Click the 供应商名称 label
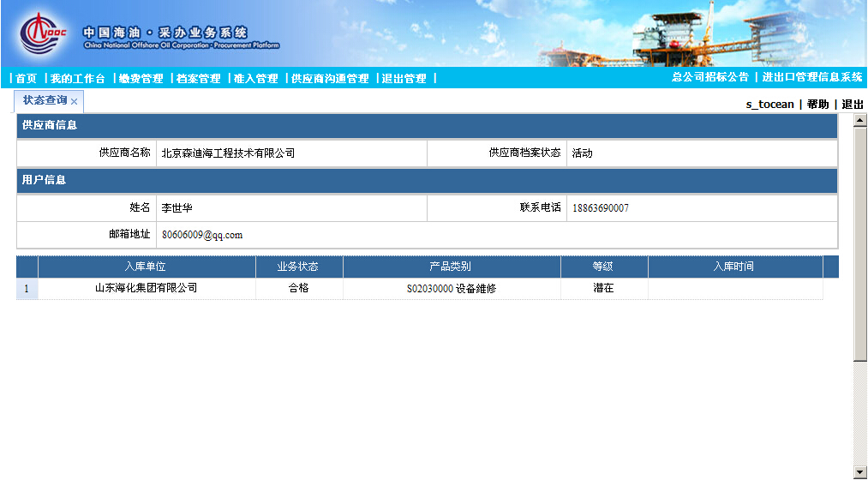 124,153
